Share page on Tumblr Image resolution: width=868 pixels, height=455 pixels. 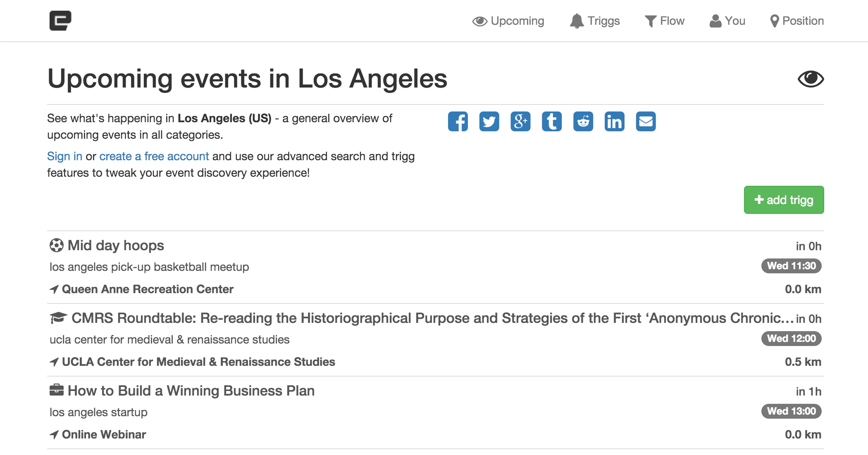coord(552,121)
